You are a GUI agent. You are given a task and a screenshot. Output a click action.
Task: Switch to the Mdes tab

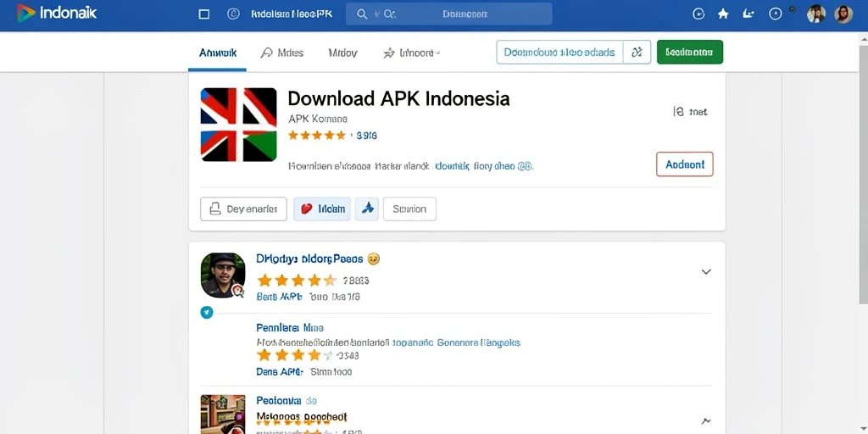click(282, 53)
